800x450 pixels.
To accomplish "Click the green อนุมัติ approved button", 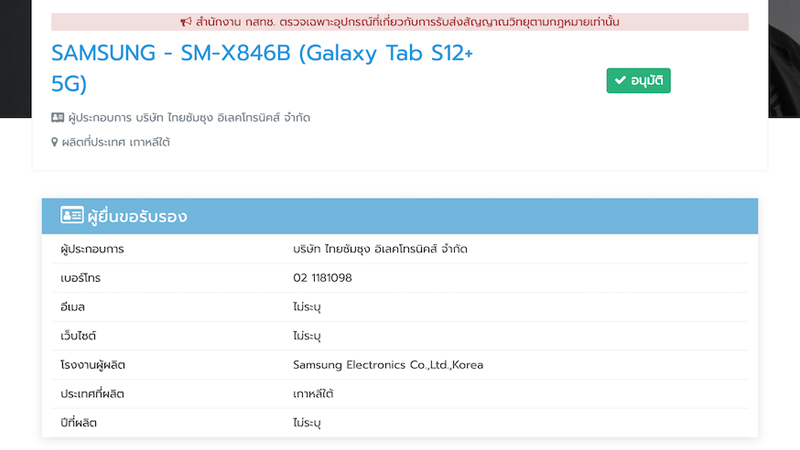I will 638,81.
